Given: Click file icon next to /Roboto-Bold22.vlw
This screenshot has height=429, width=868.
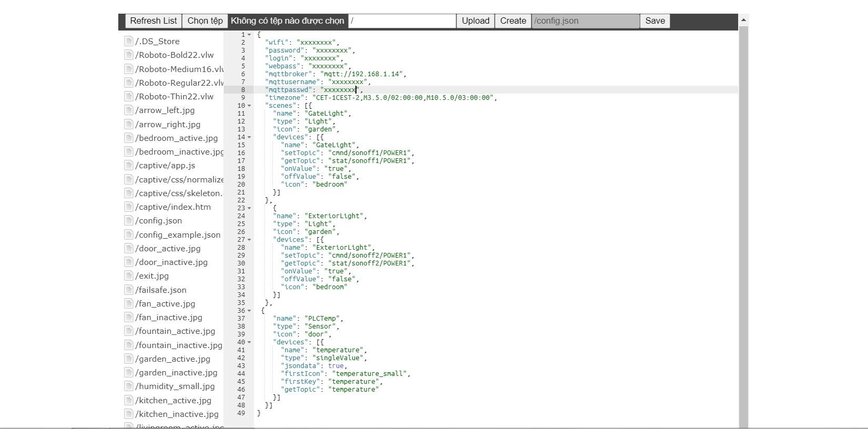Looking at the screenshot, I should [x=129, y=55].
